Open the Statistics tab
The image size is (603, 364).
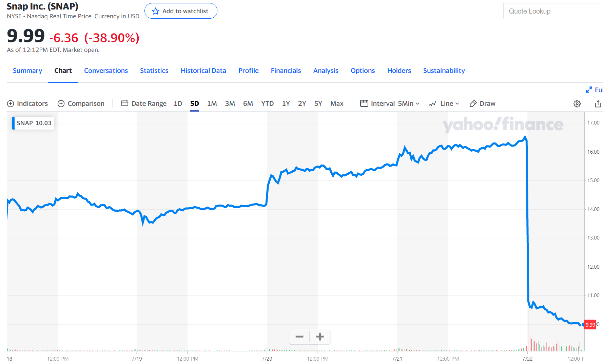pyautogui.click(x=154, y=71)
